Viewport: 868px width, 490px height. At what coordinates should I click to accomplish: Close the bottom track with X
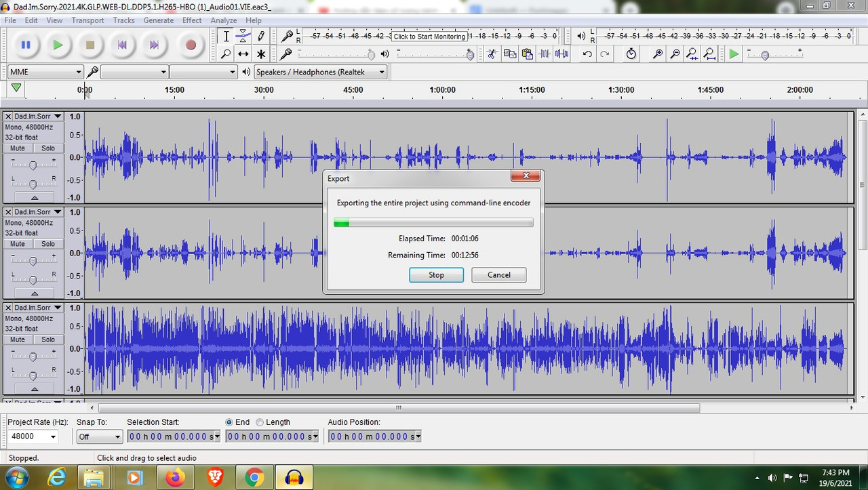(8, 308)
